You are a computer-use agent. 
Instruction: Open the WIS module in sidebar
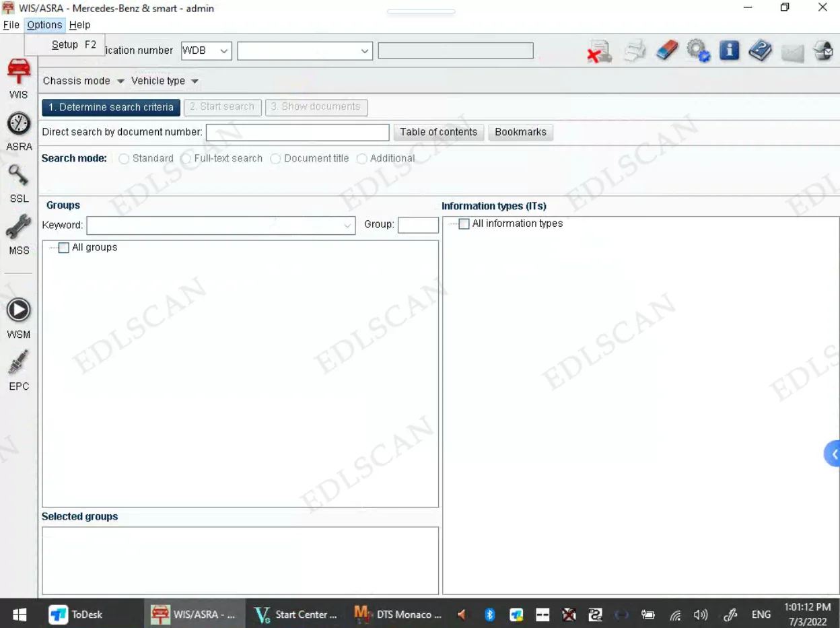pos(19,77)
